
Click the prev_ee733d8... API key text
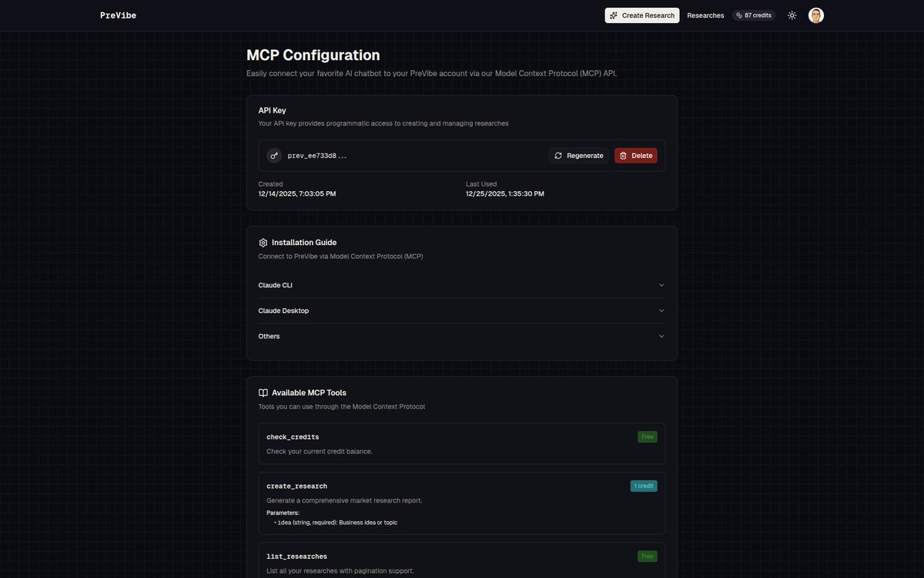pyautogui.click(x=317, y=156)
